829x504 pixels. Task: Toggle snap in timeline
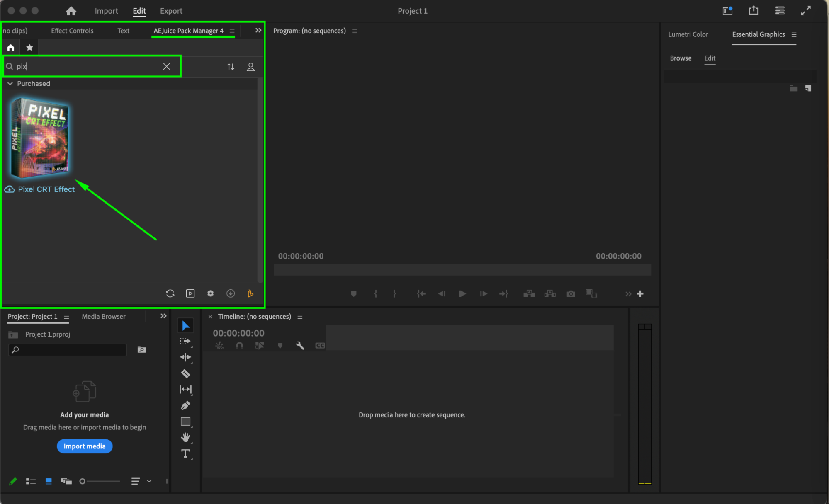(239, 345)
